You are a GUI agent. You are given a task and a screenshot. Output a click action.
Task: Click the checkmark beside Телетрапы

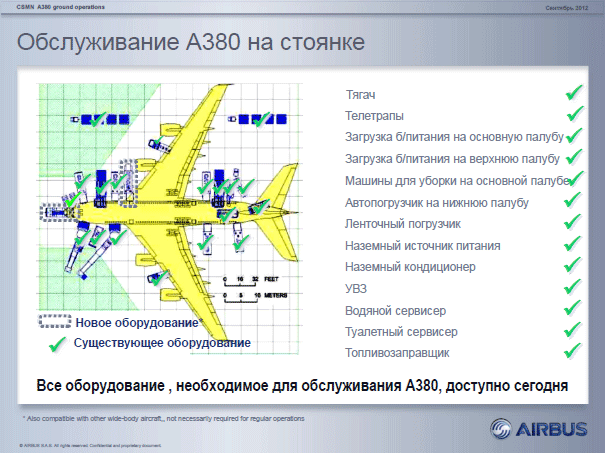575,114
